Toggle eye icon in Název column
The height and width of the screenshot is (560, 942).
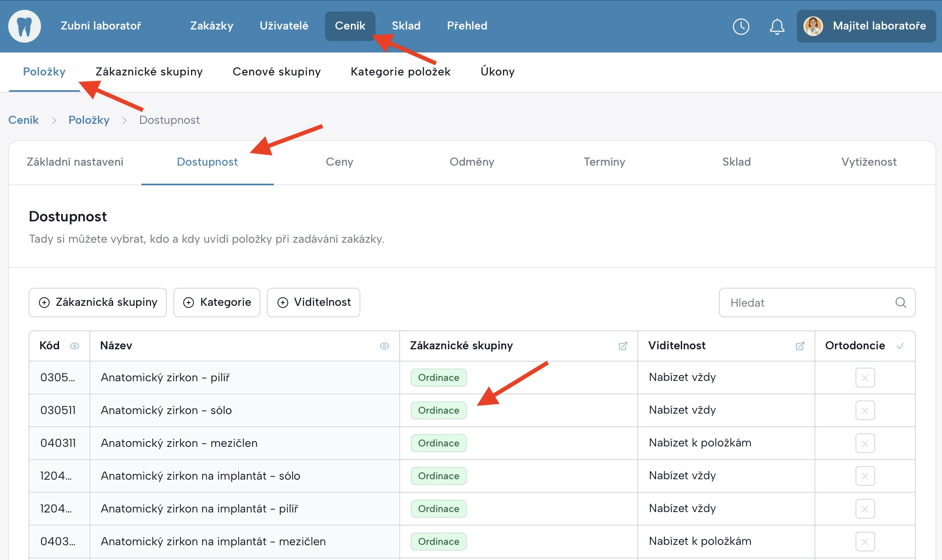(x=384, y=346)
